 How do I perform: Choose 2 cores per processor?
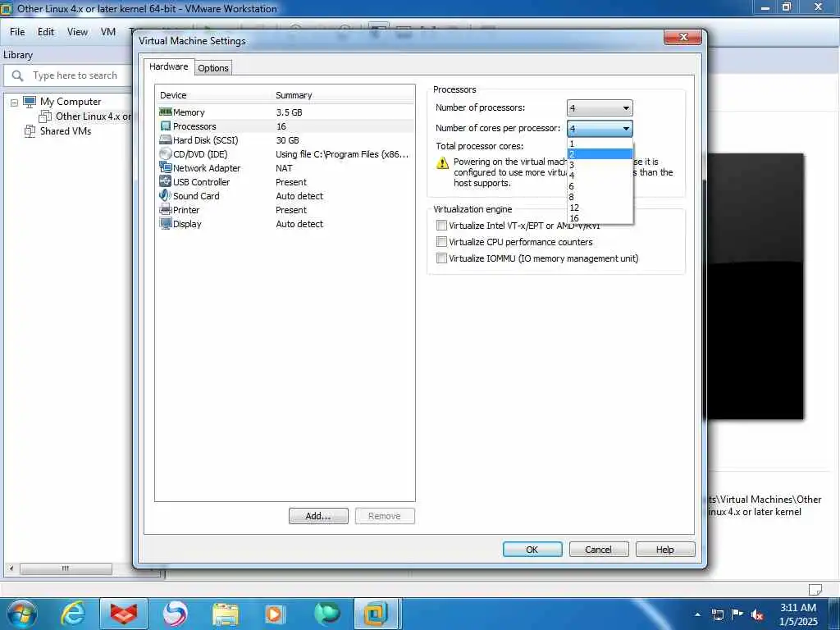[x=600, y=153]
